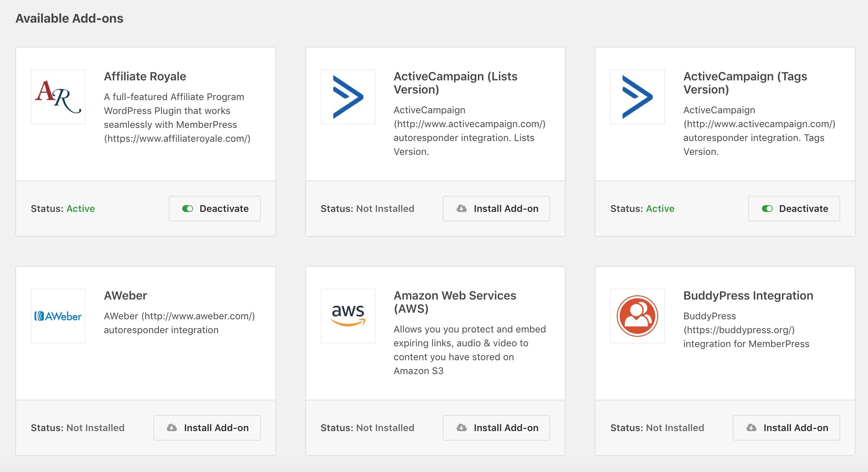
Task: Install the ActiveCampaign Lists Version add-on
Action: [x=496, y=209]
